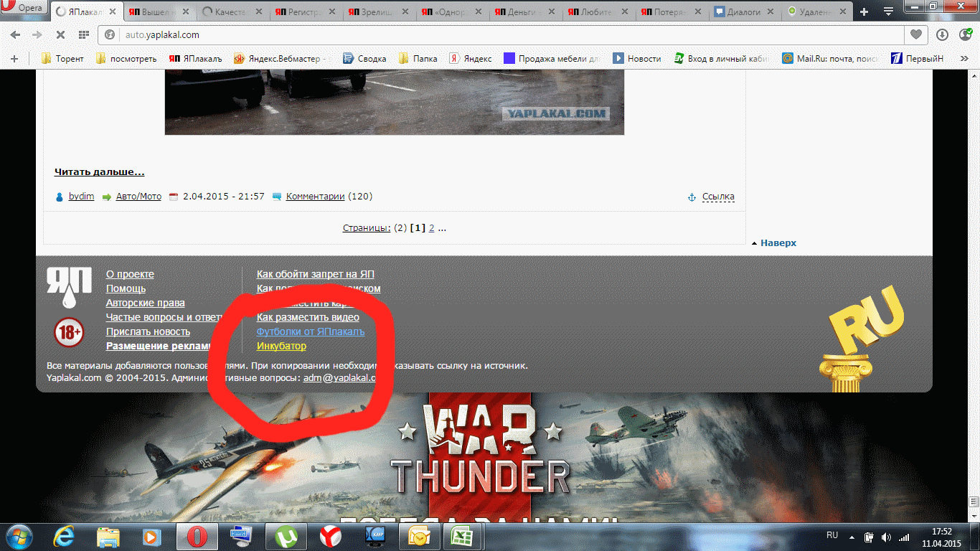Click the ЯП logo in the footer
Screen dimensions: 980x551
[x=69, y=288]
